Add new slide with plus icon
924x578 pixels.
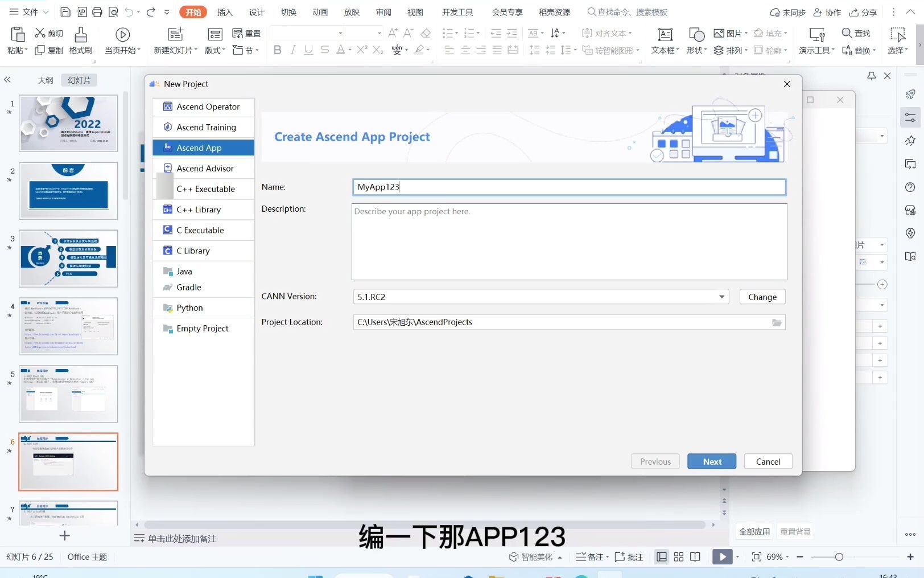[x=65, y=535]
